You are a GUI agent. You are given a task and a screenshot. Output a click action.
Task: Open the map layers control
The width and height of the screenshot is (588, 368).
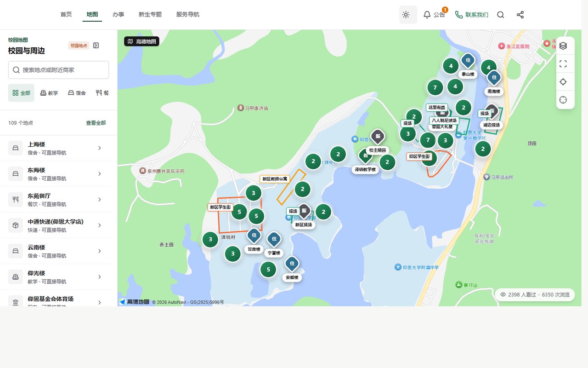point(563,46)
